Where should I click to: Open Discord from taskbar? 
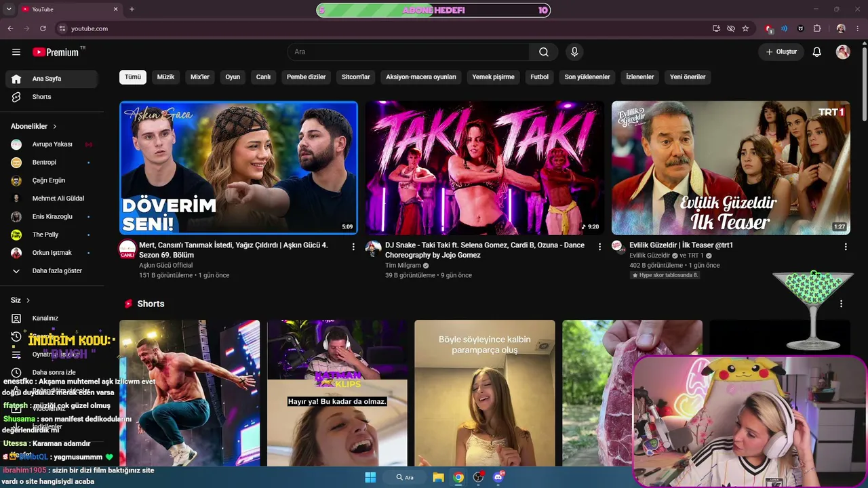499,477
